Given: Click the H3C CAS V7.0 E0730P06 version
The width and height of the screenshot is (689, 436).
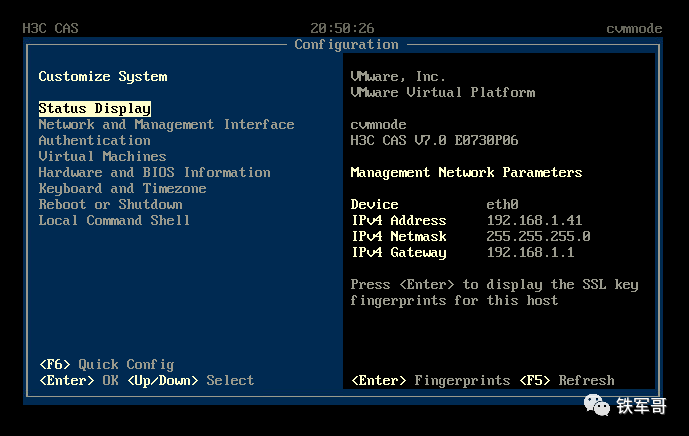Looking at the screenshot, I should 434,141.
